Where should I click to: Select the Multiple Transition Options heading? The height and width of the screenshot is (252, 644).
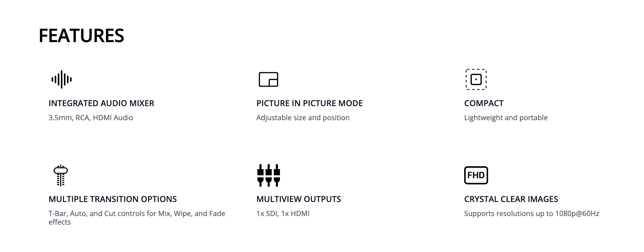(x=112, y=199)
